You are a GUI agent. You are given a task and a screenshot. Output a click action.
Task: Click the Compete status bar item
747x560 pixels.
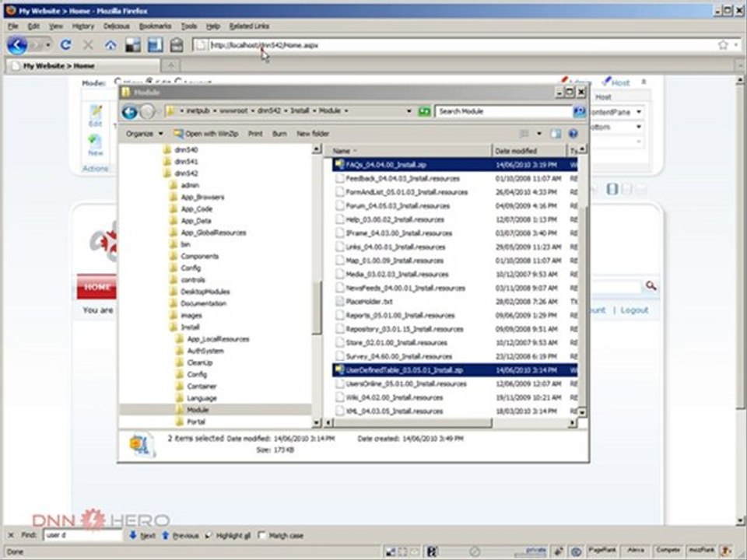coord(668,551)
